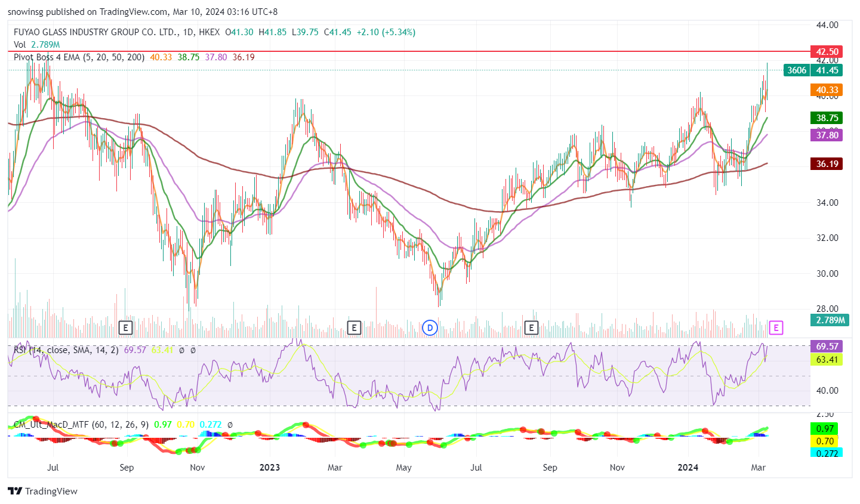Click the 69.57 value in RSI legend
Image resolution: width=860 pixels, height=504 pixels.
[x=135, y=350]
